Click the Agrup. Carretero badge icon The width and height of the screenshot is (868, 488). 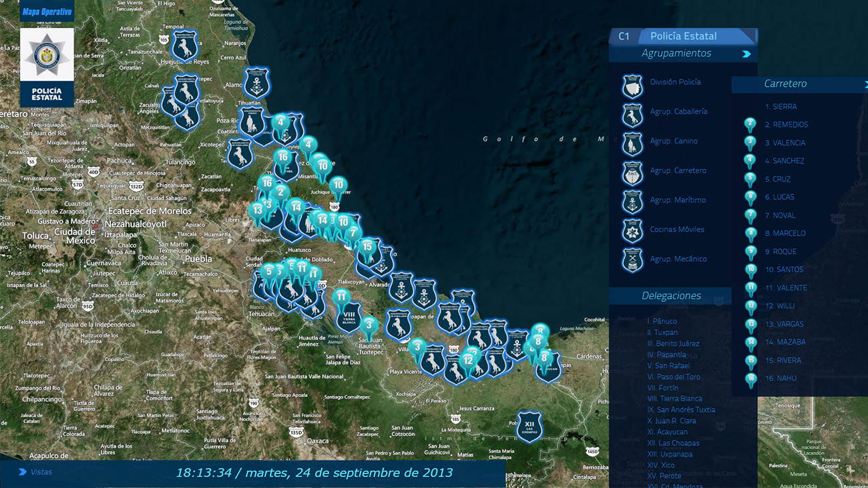point(632,174)
